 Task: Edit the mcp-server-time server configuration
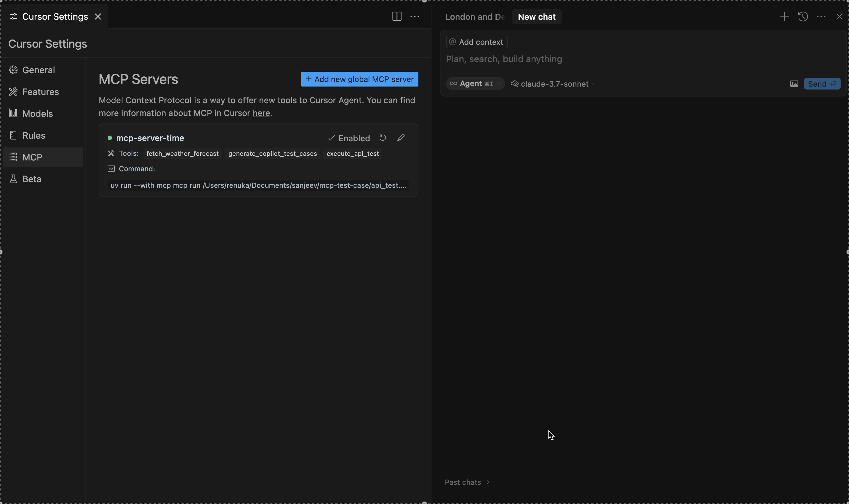[401, 138]
